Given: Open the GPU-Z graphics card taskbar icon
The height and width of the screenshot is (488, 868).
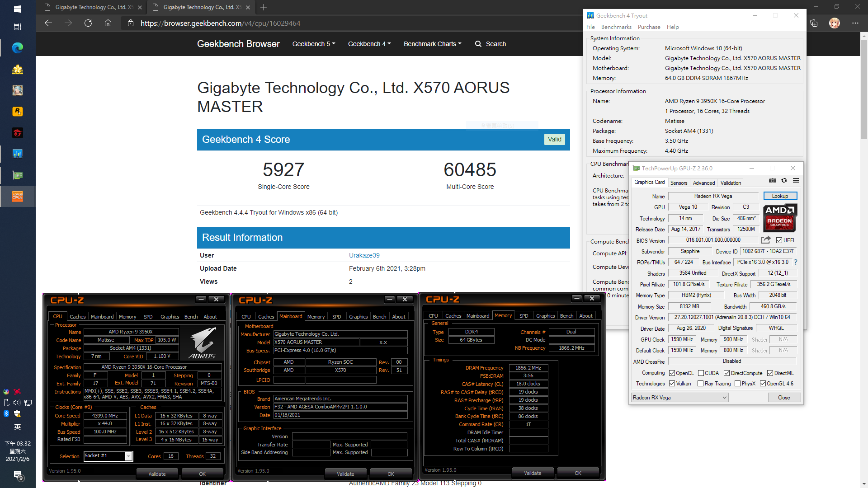Looking at the screenshot, I should pyautogui.click(x=18, y=175).
